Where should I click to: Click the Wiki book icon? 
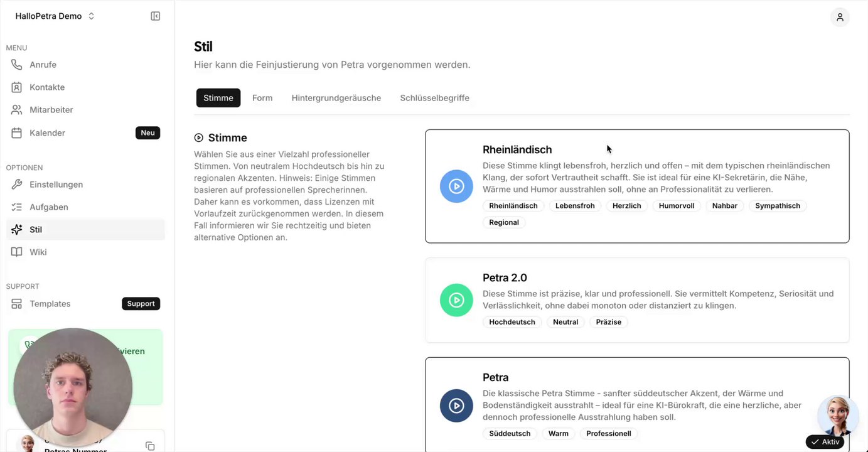pyautogui.click(x=17, y=252)
